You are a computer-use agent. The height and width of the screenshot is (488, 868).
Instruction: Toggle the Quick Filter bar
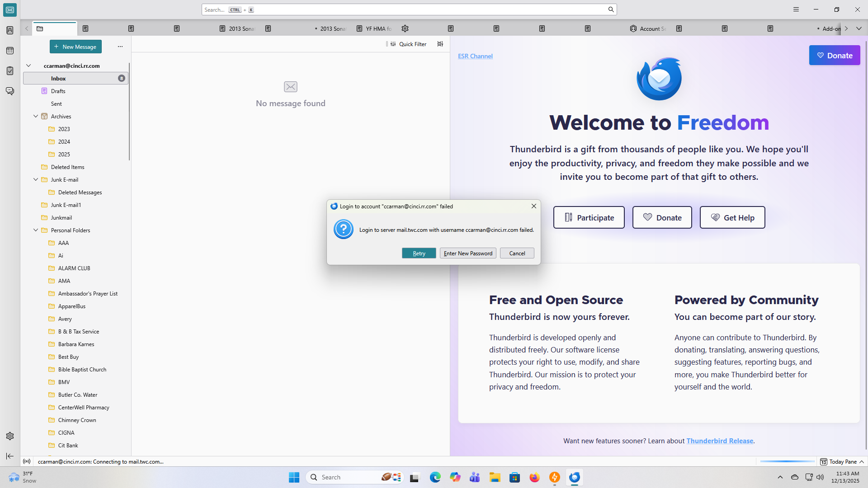click(409, 44)
